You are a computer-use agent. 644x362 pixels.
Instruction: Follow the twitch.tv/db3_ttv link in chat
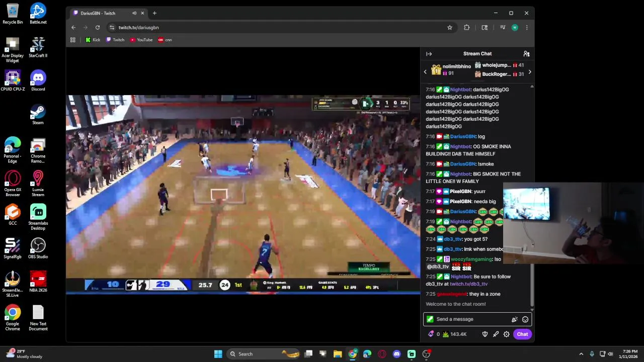[468, 284]
